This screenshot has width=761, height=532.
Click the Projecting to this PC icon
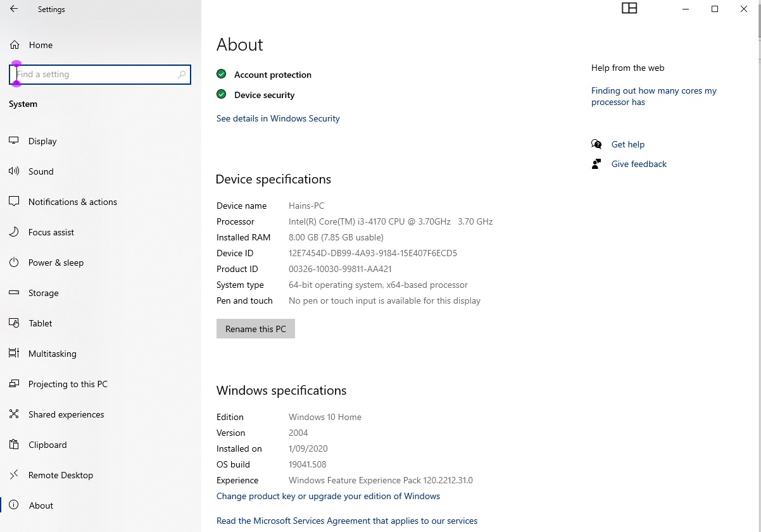click(14, 384)
